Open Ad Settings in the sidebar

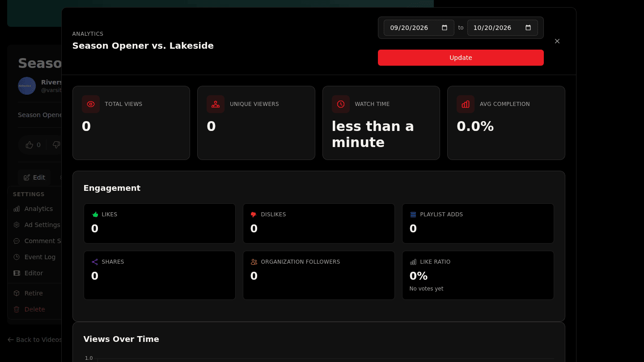pos(34,225)
